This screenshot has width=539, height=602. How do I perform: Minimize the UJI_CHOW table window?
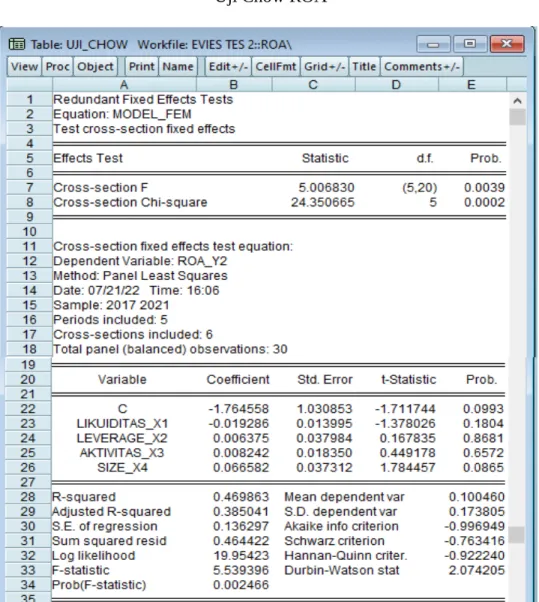coord(433,44)
